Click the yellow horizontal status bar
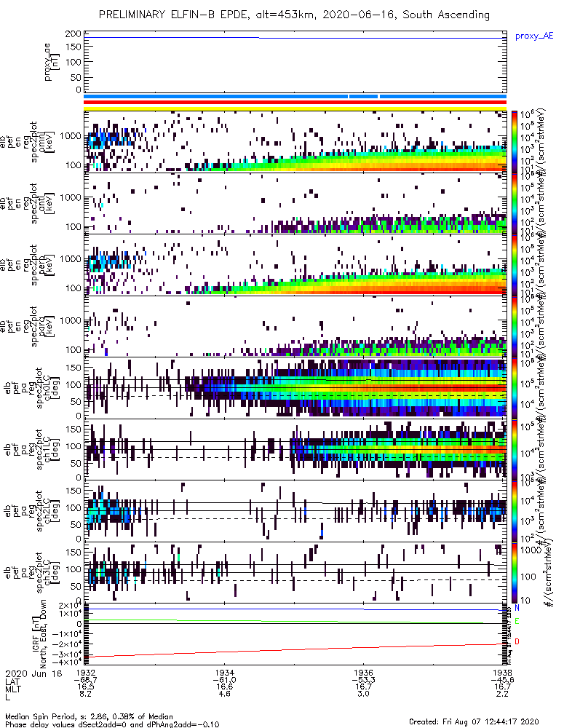The width and height of the screenshot is (564, 728). click(x=295, y=108)
